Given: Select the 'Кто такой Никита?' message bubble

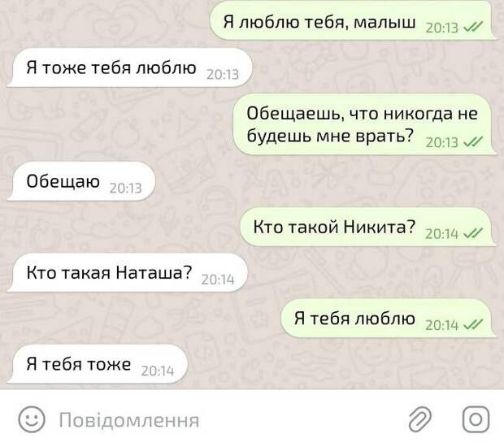Looking at the screenshot, I should [x=368, y=227].
